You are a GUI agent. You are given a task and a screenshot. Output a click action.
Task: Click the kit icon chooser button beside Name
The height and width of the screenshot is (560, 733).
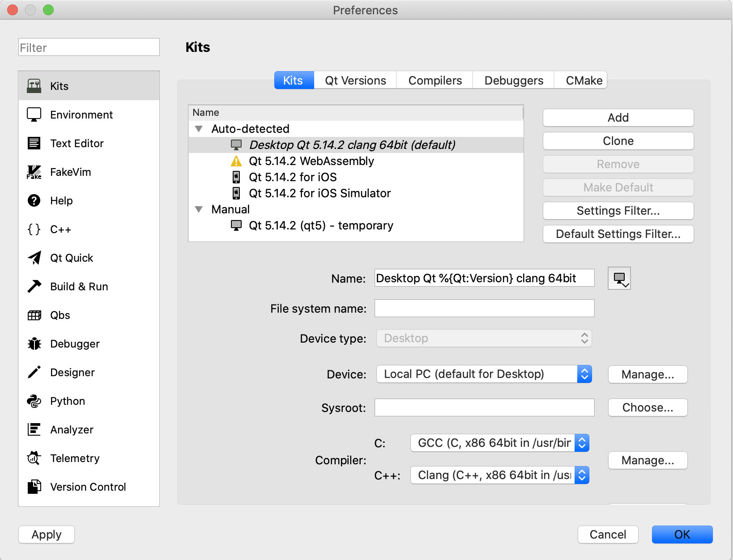619,278
